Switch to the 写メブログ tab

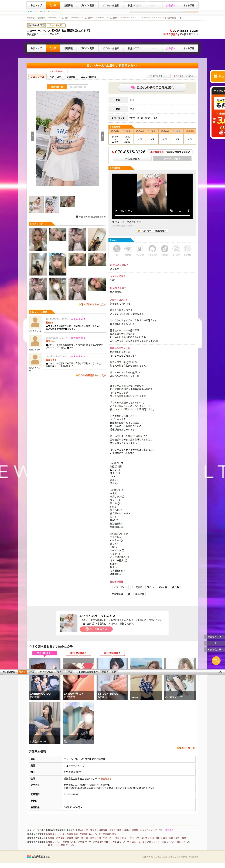tap(55, 77)
